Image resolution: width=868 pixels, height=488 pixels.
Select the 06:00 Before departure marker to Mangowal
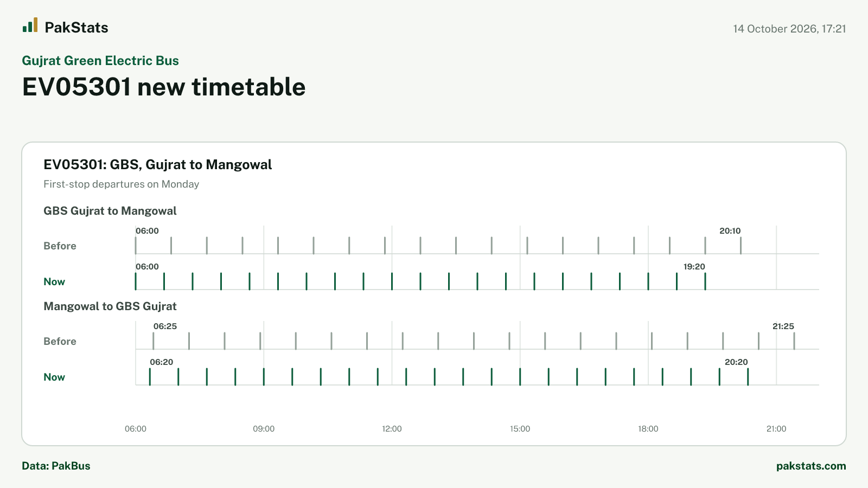(x=136, y=246)
